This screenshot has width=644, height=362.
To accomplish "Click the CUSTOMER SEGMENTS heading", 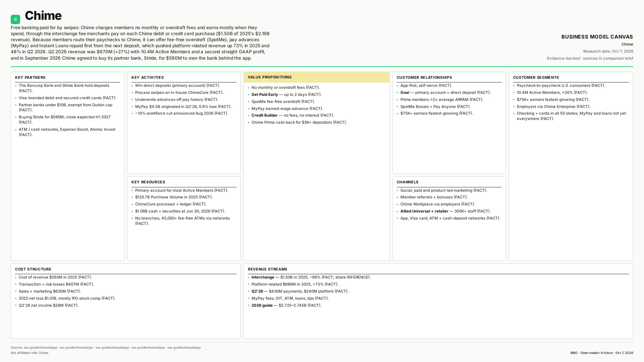I will [x=536, y=77].
